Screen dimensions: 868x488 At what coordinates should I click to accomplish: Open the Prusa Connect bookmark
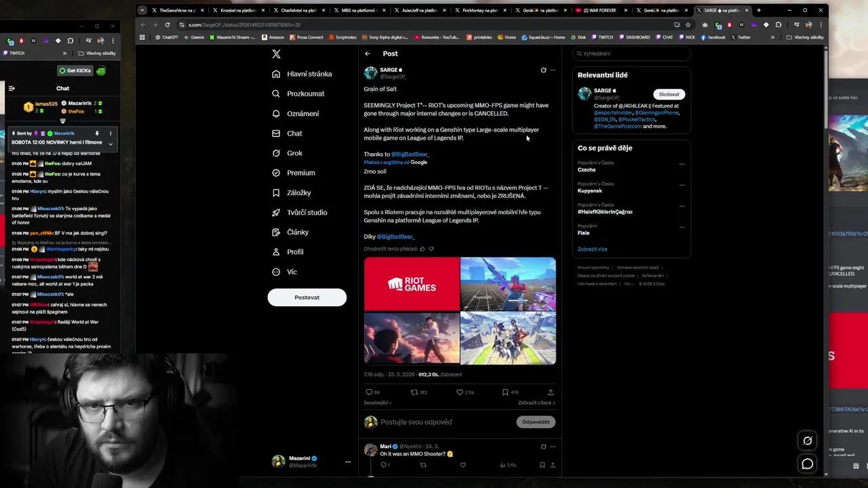tap(306, 37)
